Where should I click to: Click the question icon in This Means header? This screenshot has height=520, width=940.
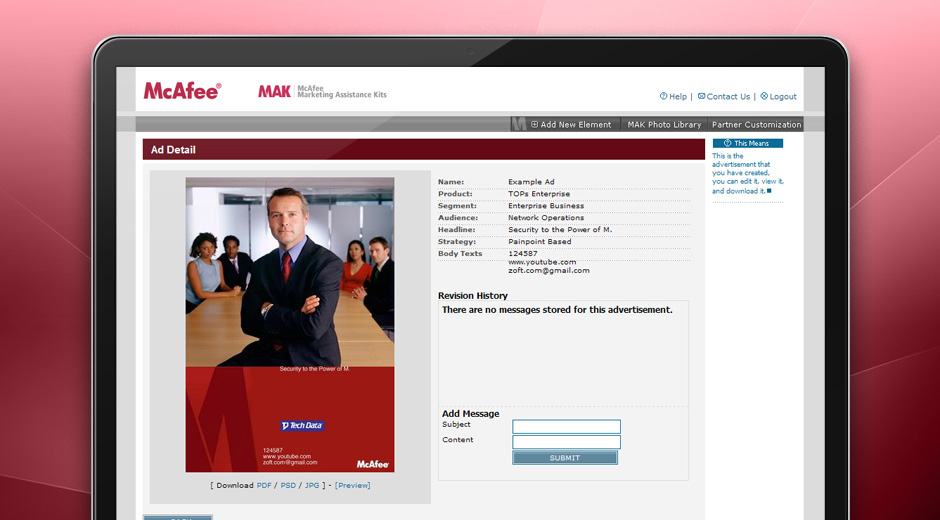(728, 143)
